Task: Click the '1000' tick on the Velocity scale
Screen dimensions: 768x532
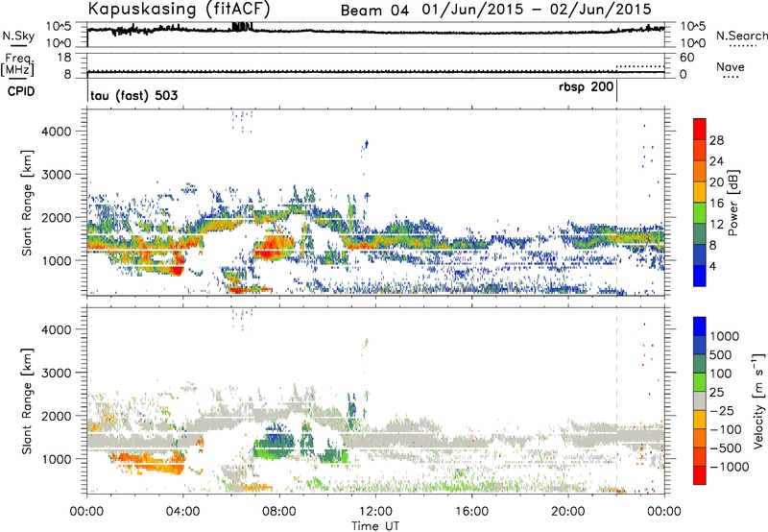Action: point(725,336)
